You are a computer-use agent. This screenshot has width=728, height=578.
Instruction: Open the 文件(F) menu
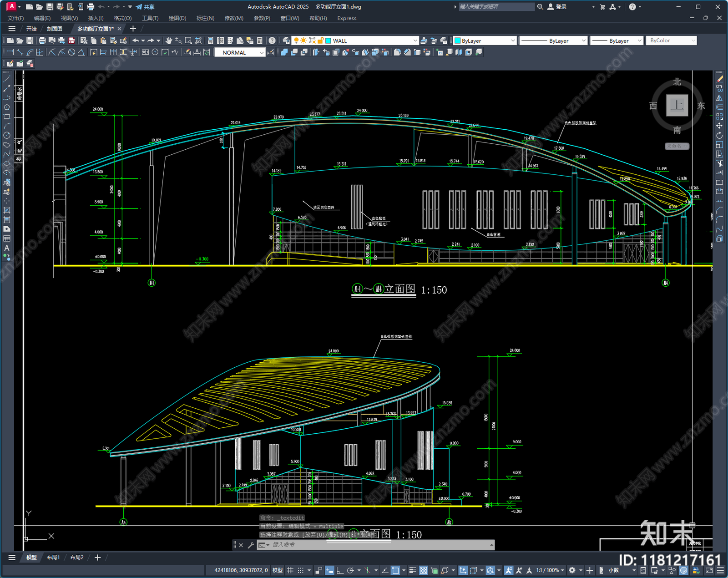point(16,18)
